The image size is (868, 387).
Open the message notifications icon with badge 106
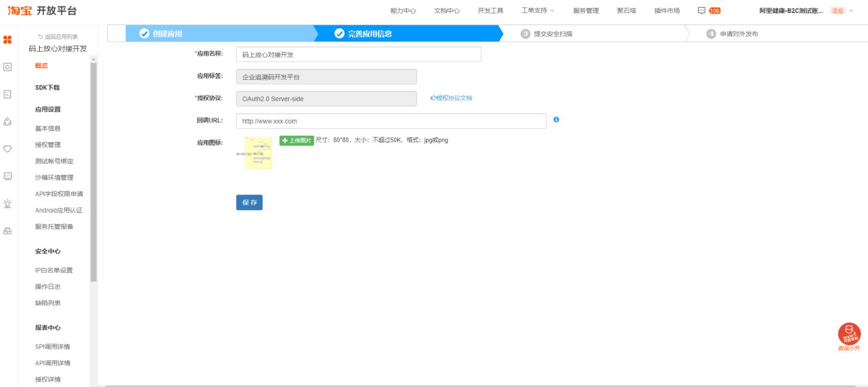702,11
